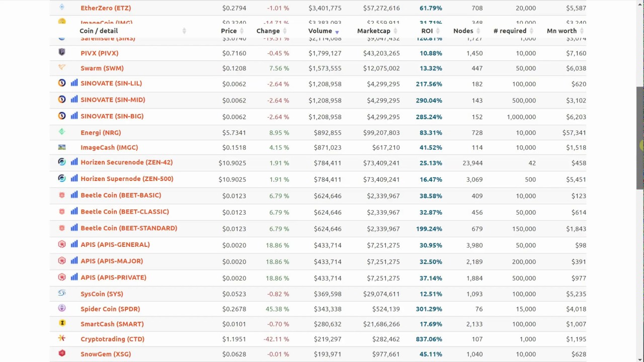Viewport: 644px width, 362px height.
Task: Click the PIVX coin logo
Action: 62,52
